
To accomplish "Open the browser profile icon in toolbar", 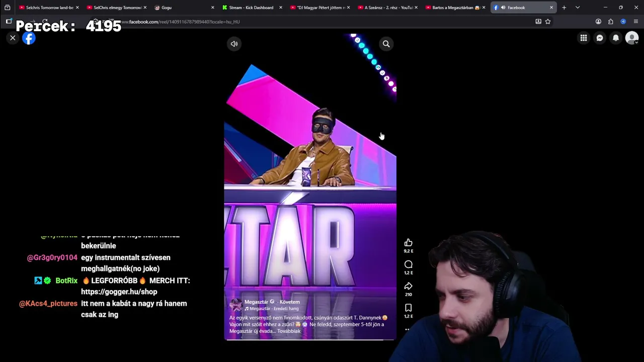I will coord(598,22).
